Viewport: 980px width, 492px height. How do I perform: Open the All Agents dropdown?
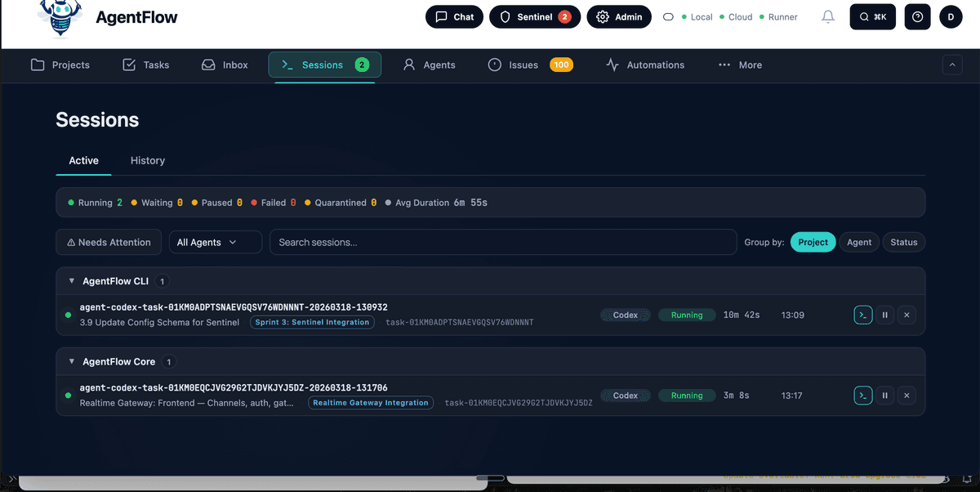215,243
